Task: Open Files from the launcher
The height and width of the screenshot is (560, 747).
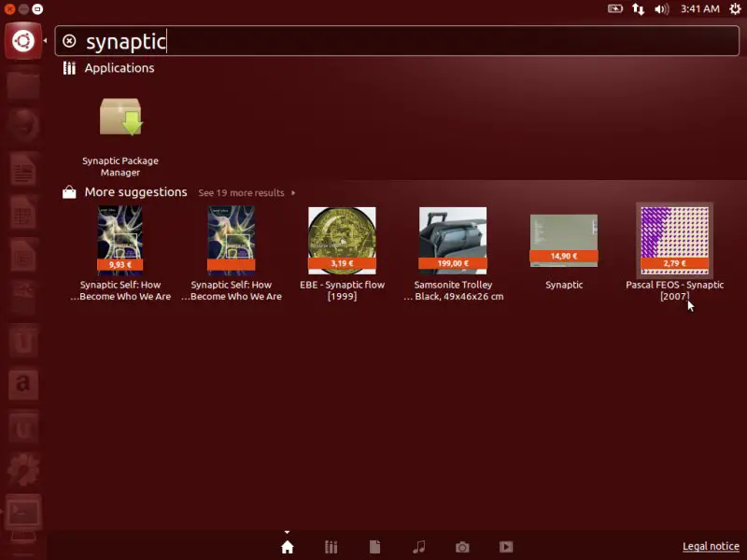Action: (x=22, y=86)
